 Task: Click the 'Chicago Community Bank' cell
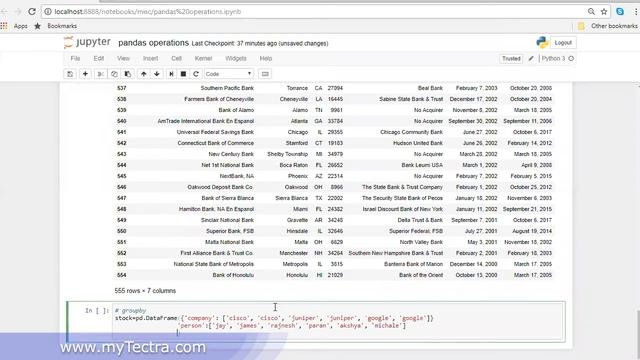click(411, 132)
